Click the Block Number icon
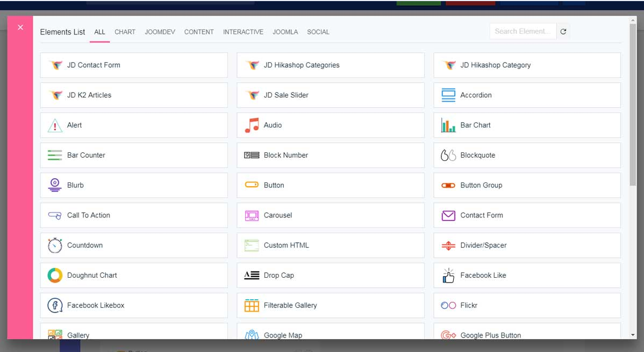Viewport: 644px width, 352px height. coord(252,155)
